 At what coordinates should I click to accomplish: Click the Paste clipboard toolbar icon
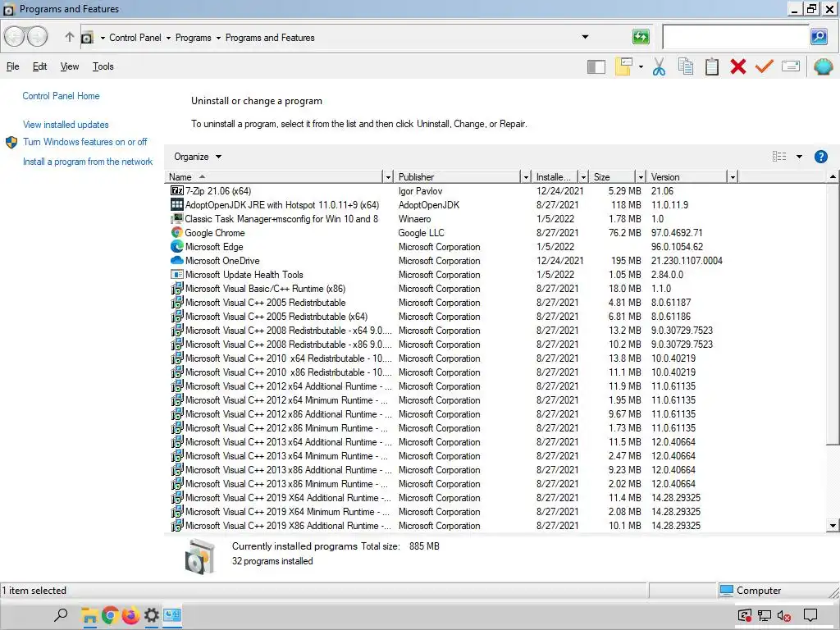(x=712, y=66)
